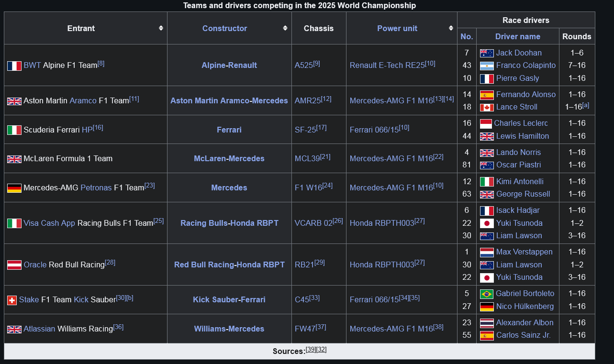
Task: Sort by Constructor column arrows
Action: click(x=285, y=28)
